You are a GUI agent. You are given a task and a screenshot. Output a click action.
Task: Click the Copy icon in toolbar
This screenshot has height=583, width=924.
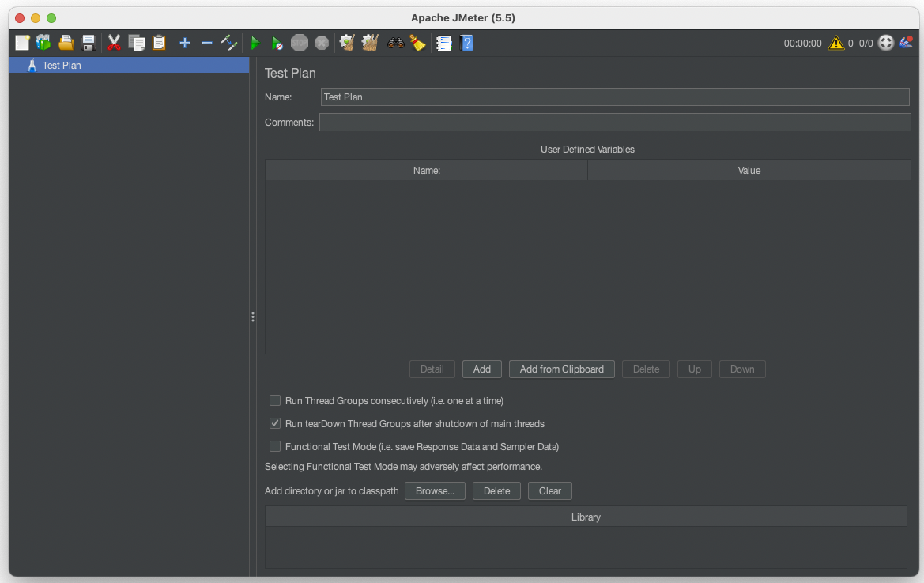coord(137,43)
